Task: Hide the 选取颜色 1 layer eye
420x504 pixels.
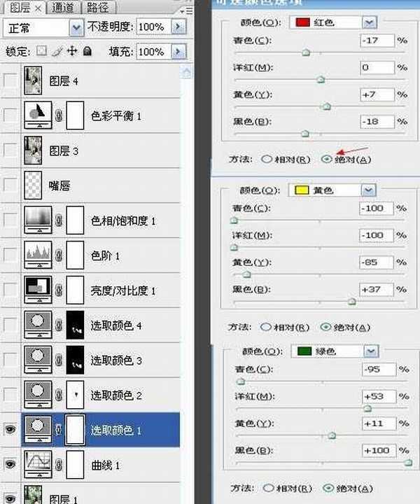Action: point(10,429)
